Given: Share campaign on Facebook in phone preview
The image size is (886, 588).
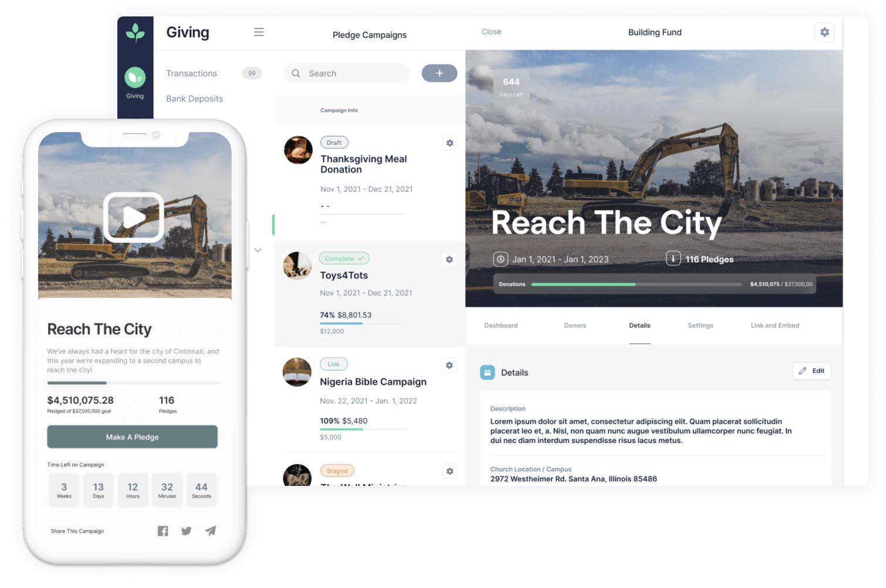Looking at the screenshot, I should 163,531.
